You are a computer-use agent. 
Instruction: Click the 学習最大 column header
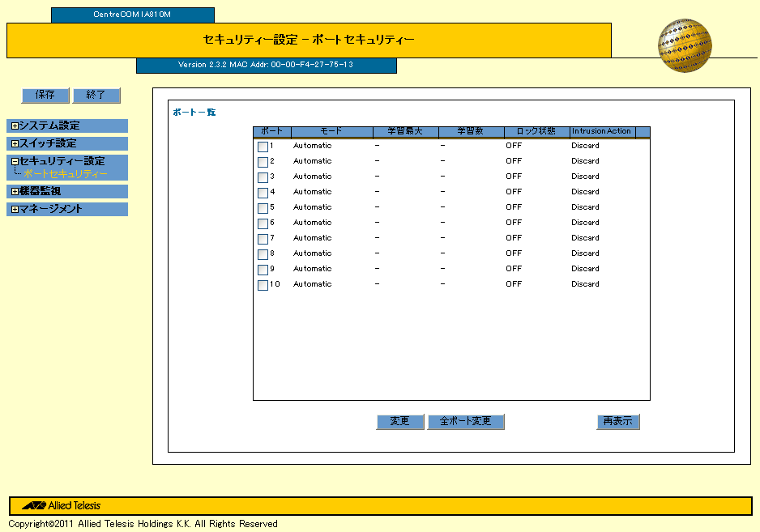tap(405, 131)
